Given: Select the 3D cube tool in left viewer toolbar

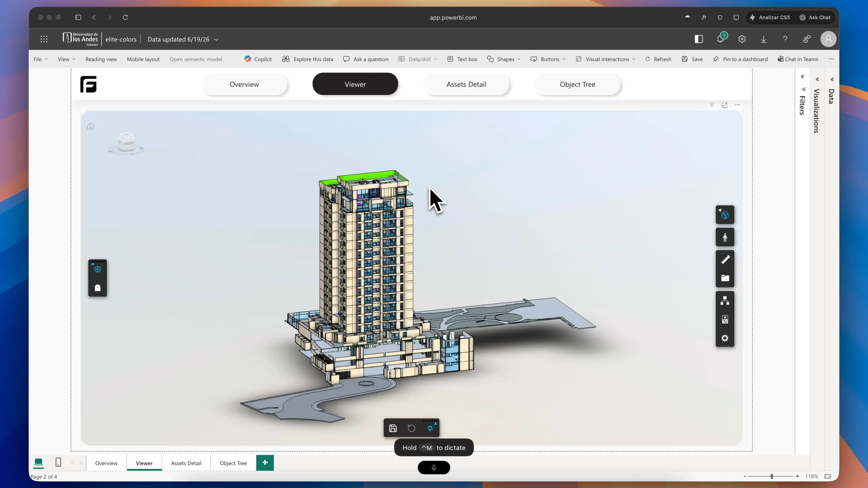Looking at the screenshot, I should tap(98, 269).
